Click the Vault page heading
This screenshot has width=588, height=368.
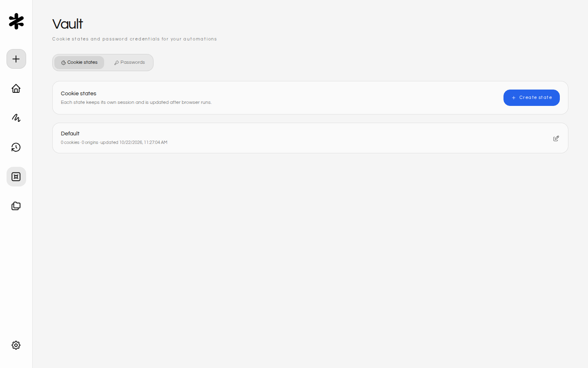click(x=67, y=24)
